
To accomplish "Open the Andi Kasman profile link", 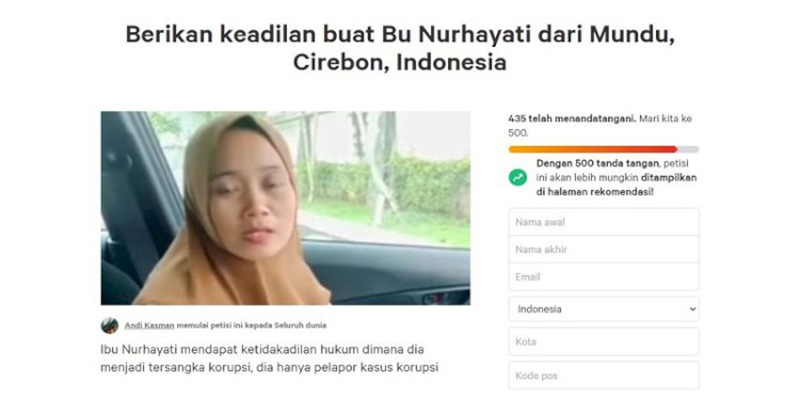I will [149, 326].
